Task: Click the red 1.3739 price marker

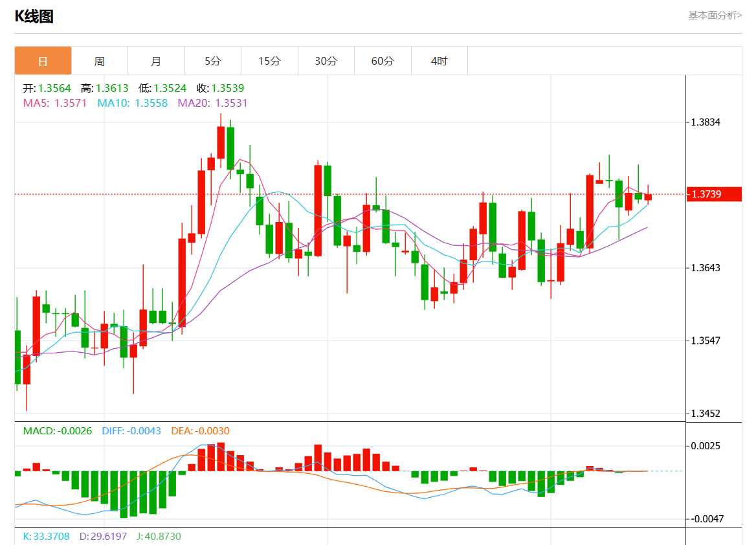Action: pyautogui.click(x=713, y=194)
